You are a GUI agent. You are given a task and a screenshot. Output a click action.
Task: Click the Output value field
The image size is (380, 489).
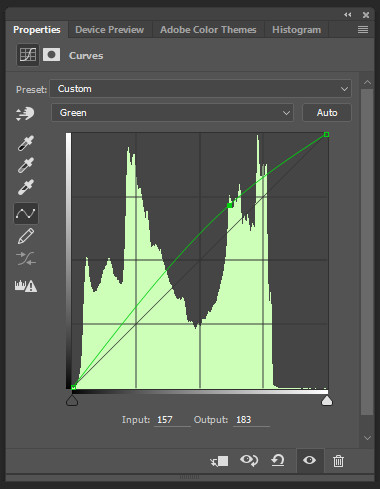[x=251, y=420]
